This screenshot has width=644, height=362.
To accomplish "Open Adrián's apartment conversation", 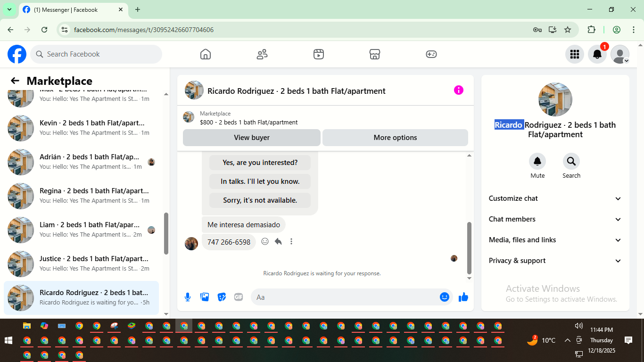I will point(81,162).
